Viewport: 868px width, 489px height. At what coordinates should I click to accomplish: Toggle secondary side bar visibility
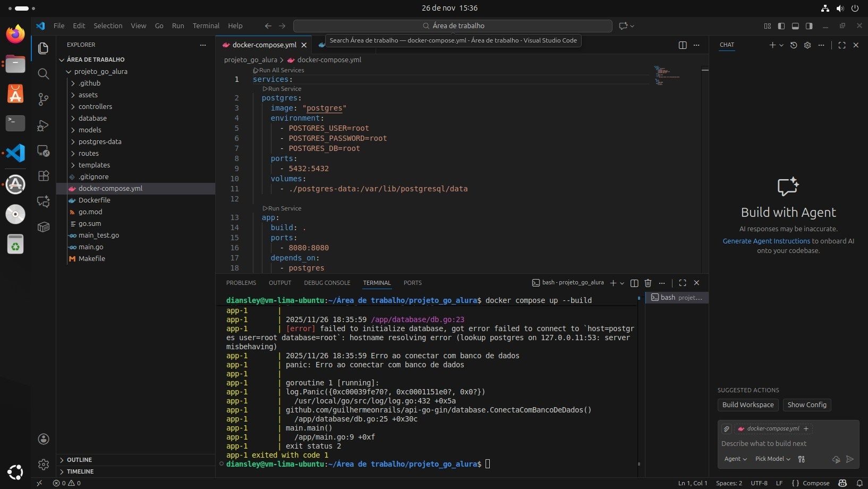pos(809,26)
